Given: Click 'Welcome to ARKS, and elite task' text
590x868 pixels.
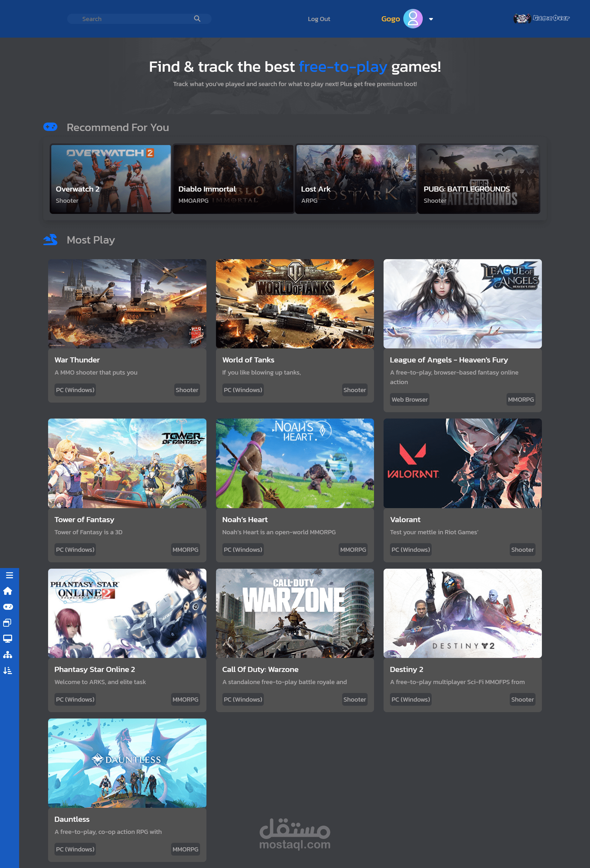Looking at the screenshot, I should [100, 682].
